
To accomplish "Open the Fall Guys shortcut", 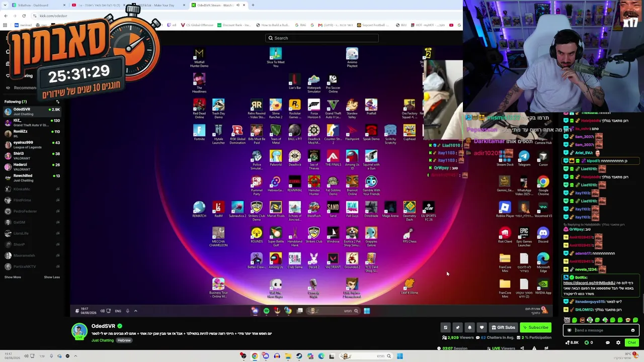I will coord(352,210).
